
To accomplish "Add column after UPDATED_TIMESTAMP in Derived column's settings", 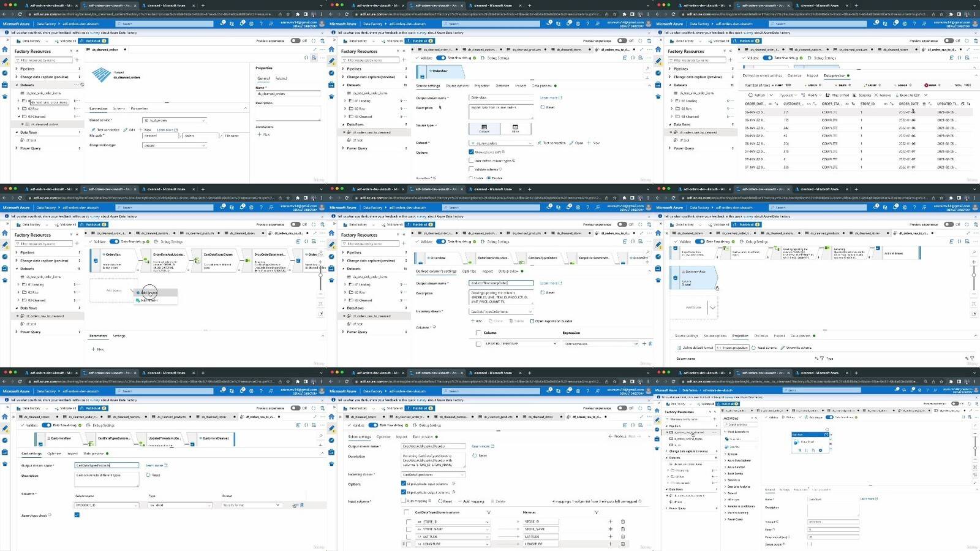I will [644, 344].
